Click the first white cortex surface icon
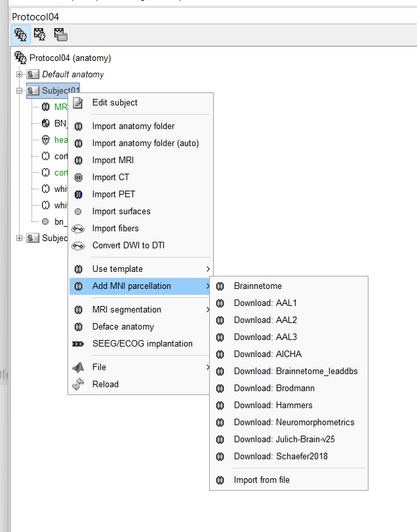The height and width of the screenshot is (532, 417). [x=45, y=189]
